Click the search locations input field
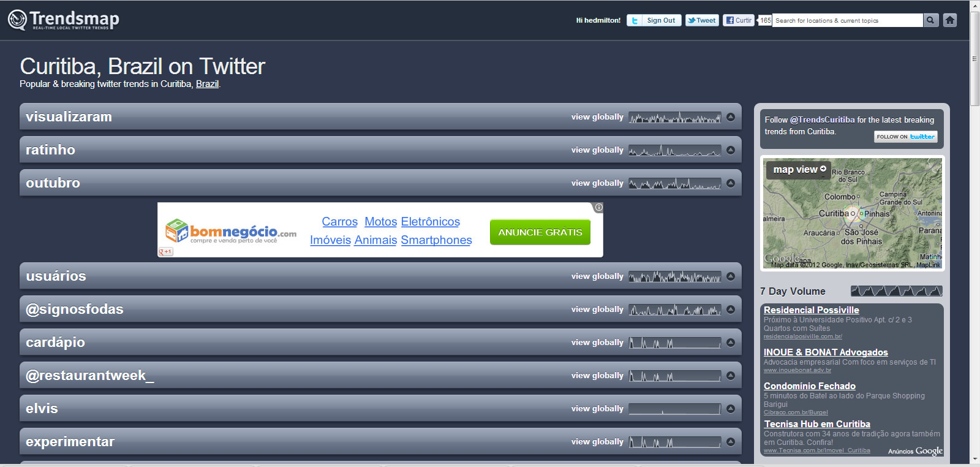980x467 pixels. click(x=846, y=20)
